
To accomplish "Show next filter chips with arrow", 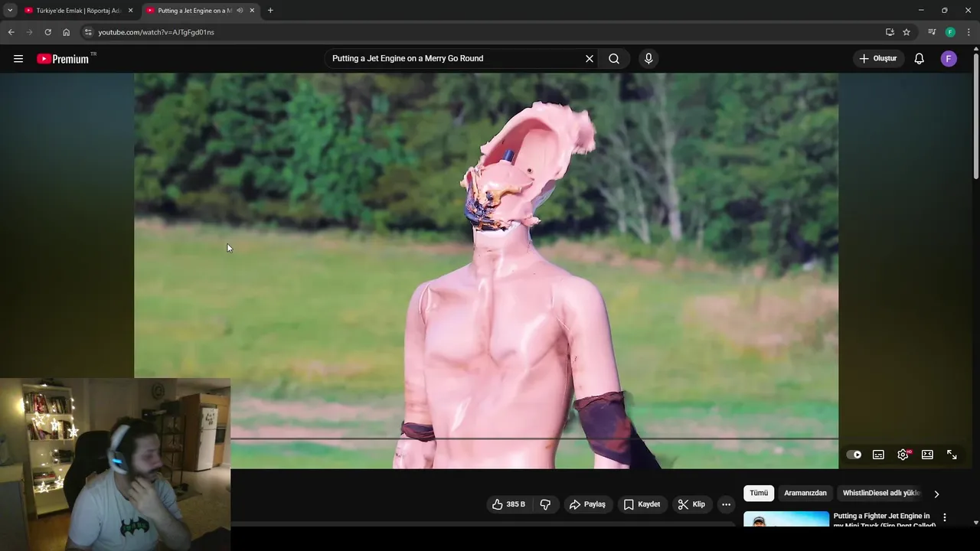I will pyautogui.click(x=936, y=494).
